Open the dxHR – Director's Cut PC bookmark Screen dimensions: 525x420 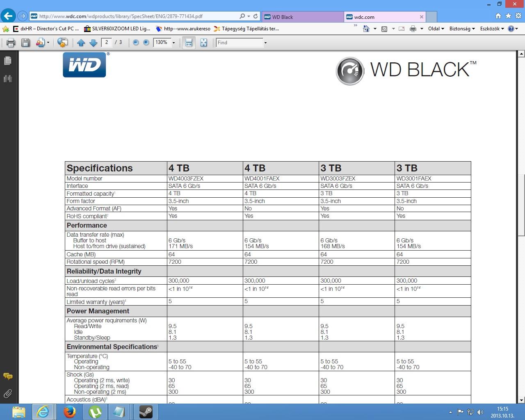tap(46, 29)
